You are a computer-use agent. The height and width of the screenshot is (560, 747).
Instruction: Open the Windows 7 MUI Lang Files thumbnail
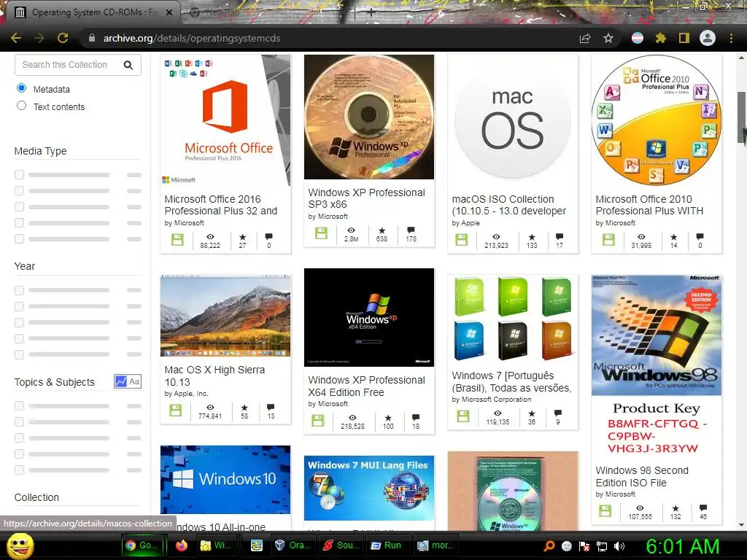368,488
